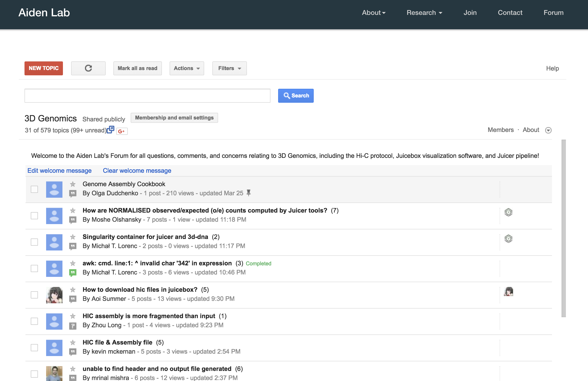Viewport: 588px width, 381px height.
Task: Share the group via the Google+ icon
Action: 121,131
